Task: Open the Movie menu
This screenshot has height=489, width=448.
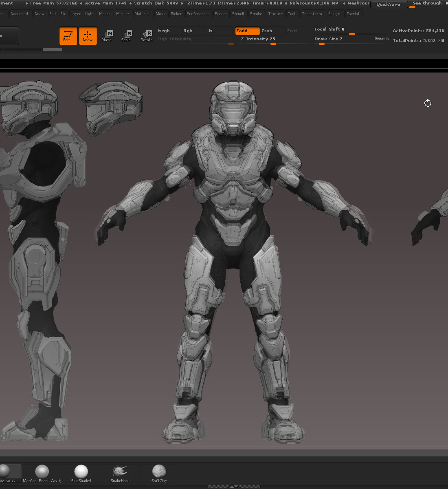Action: tap(161, 14)
